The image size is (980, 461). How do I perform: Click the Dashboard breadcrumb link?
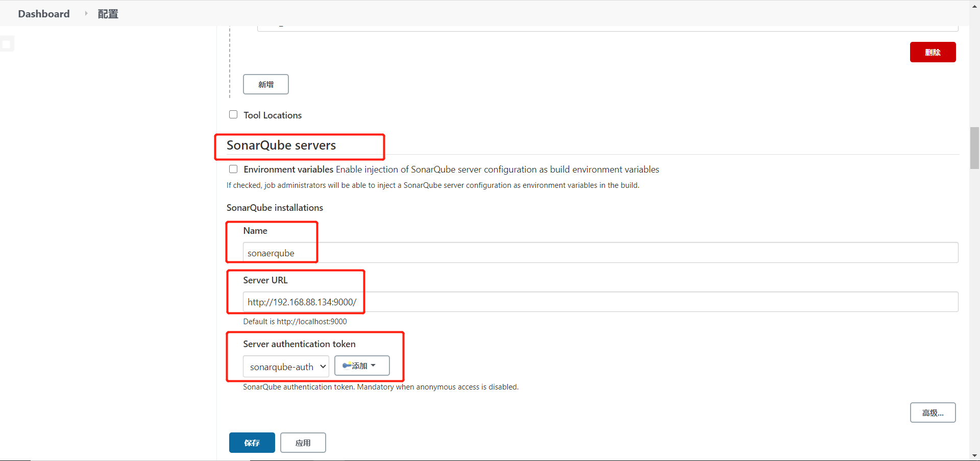pos(44,14)
